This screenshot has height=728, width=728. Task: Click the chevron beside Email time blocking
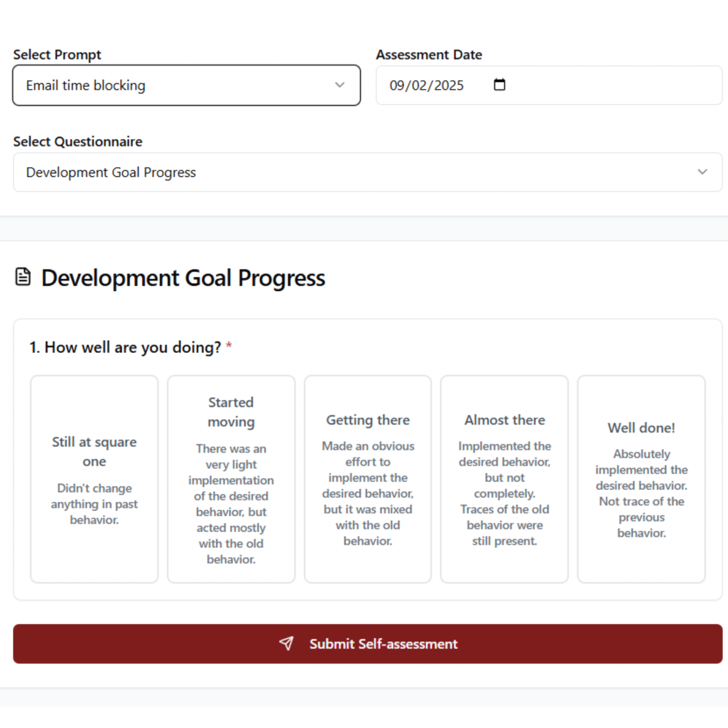[340, 85]
